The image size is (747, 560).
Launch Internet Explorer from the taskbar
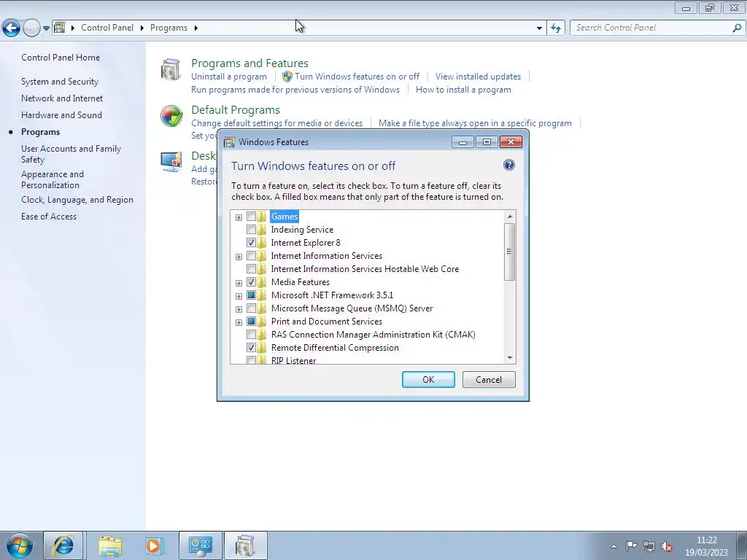(63, 545)
